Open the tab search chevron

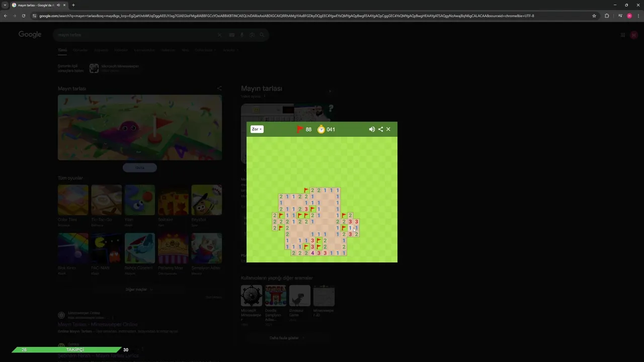click(x=5, y=5)
